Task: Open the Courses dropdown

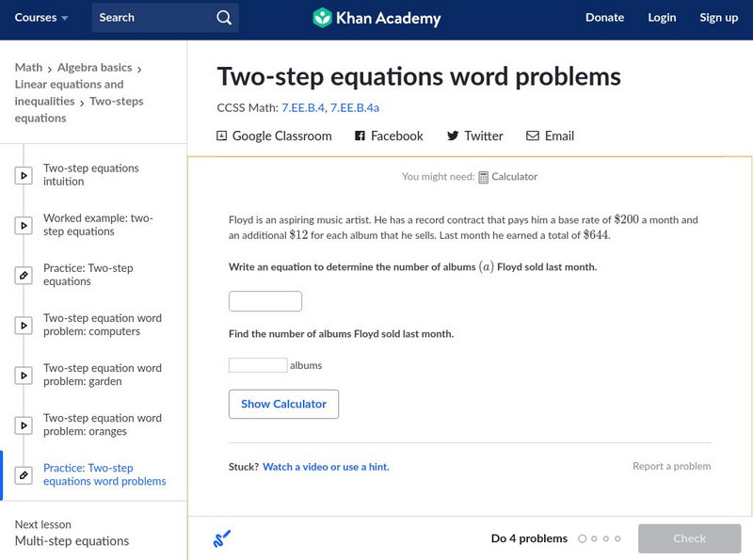Action: [x=40, y=17]
